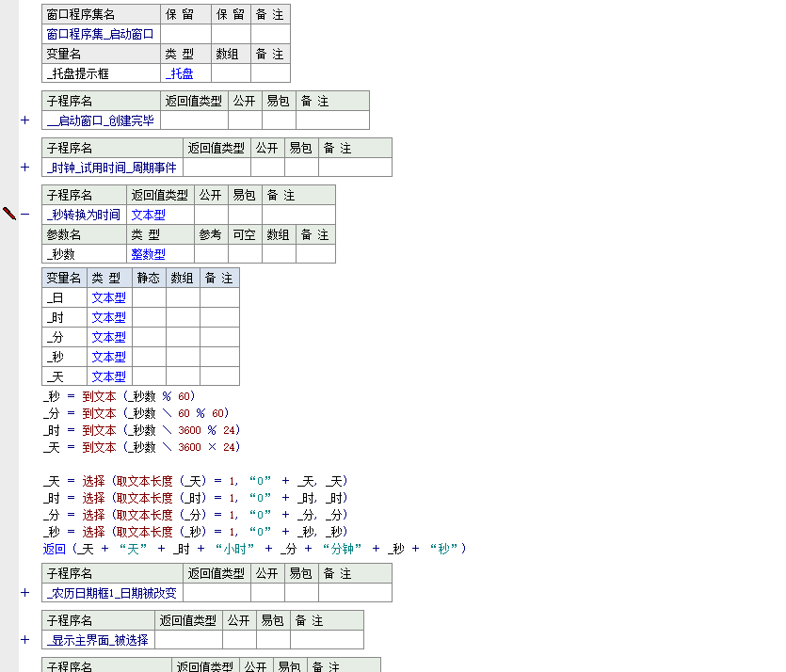Select the _时钟_试用时间_周期事件 subroutine name
Image resolution: width=786 pixels, height=672 pixels.
pyautogui.click(x=112, y=168)
